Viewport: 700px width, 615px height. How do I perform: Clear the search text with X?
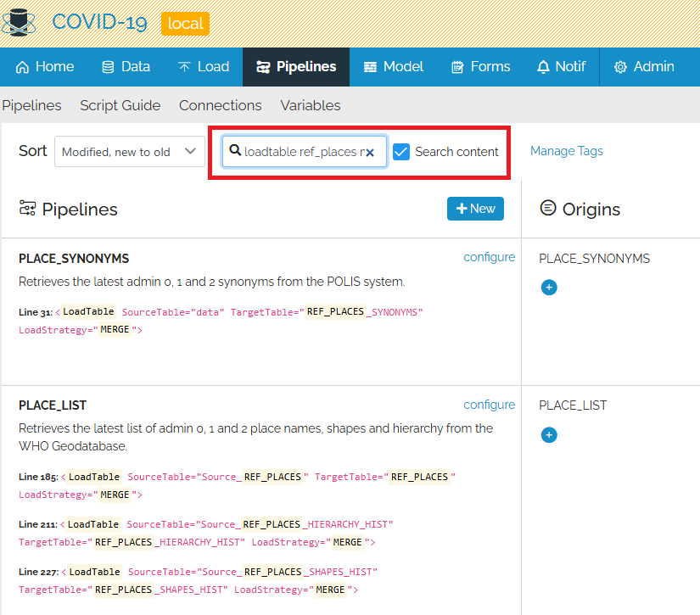tap(370, 153)
